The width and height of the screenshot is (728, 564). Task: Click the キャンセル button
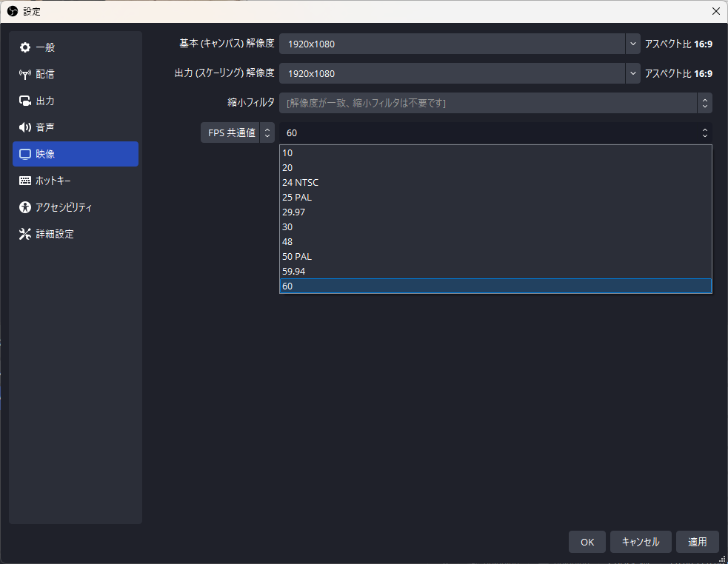[x=641, y=542]
